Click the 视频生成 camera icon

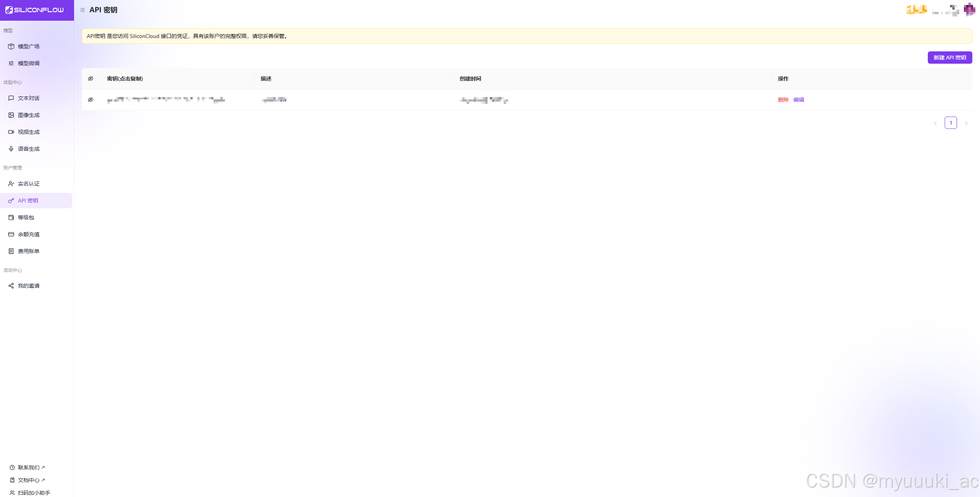tap(11, 132)
